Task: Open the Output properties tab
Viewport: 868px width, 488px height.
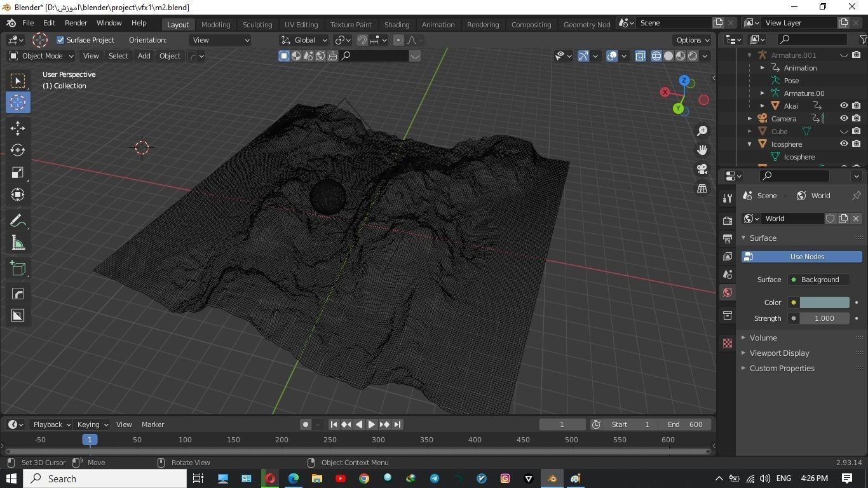Action: [728, 238]
